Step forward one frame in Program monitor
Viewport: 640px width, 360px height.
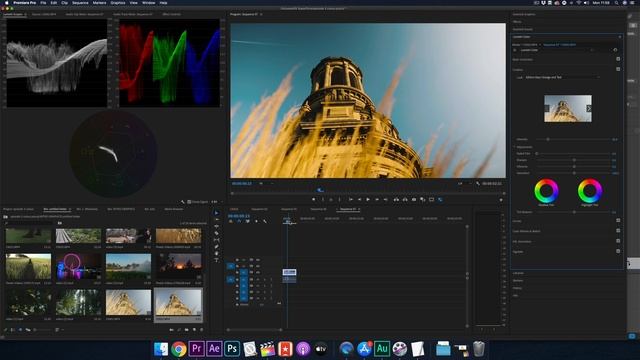(377, 200)
